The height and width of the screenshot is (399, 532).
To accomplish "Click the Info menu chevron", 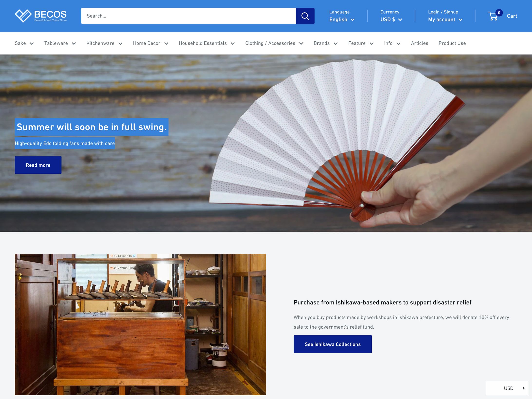I will tap(399, 44).
